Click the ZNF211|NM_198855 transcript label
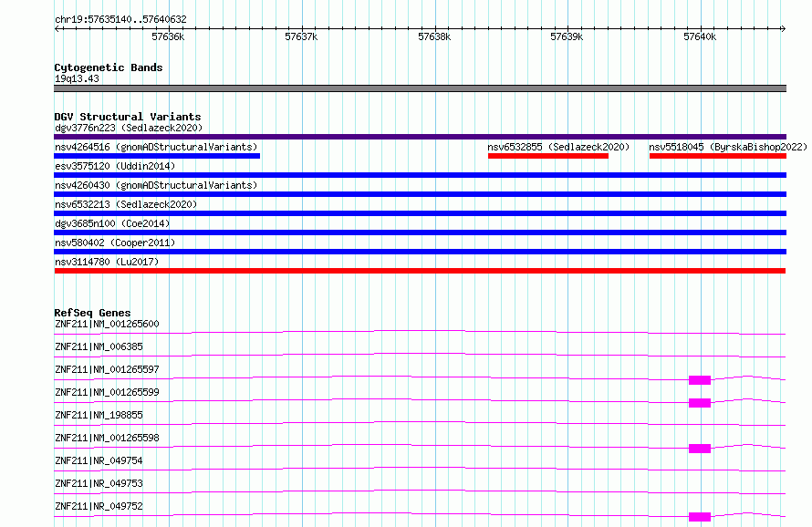The width and height of the screenshot is (812, 527). pos(99,415)
